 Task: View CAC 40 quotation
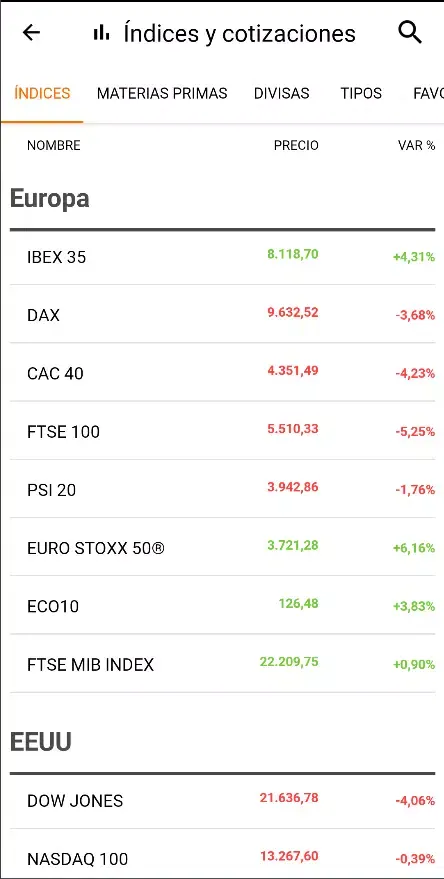(x=223, y=373)
